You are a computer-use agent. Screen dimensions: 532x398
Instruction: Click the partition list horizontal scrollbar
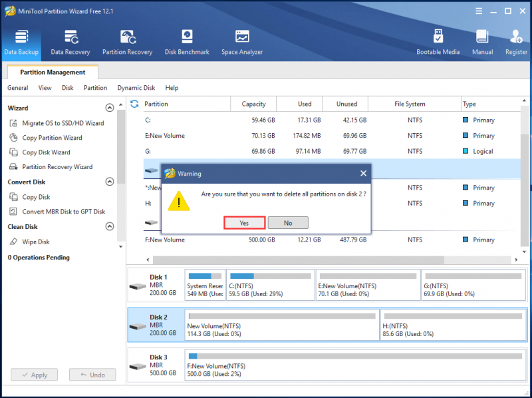[x=298, y=260]
